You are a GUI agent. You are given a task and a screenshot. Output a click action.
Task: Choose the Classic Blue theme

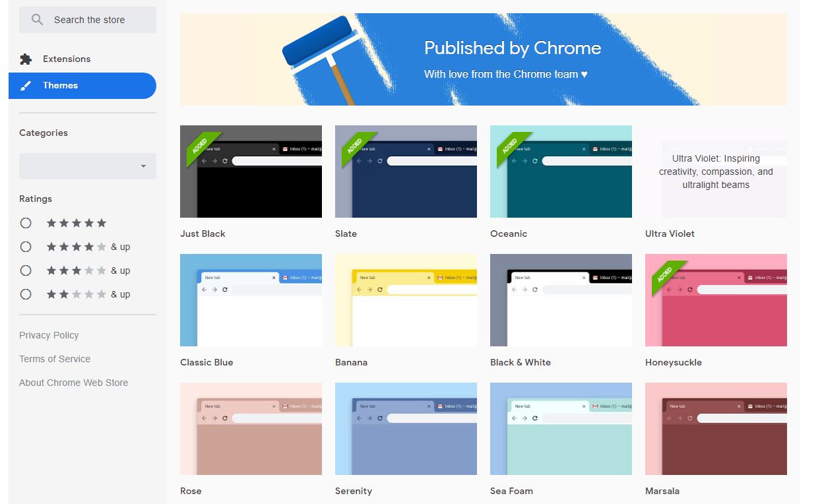[251, 300]
